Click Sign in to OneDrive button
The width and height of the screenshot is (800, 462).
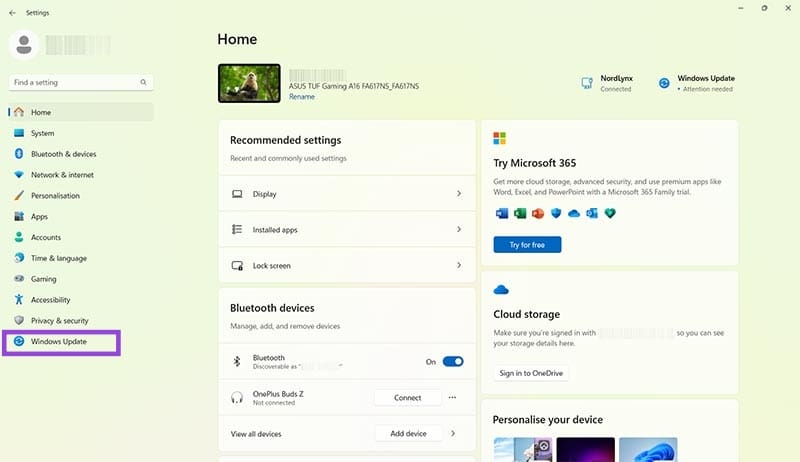(x=530, y=373)
